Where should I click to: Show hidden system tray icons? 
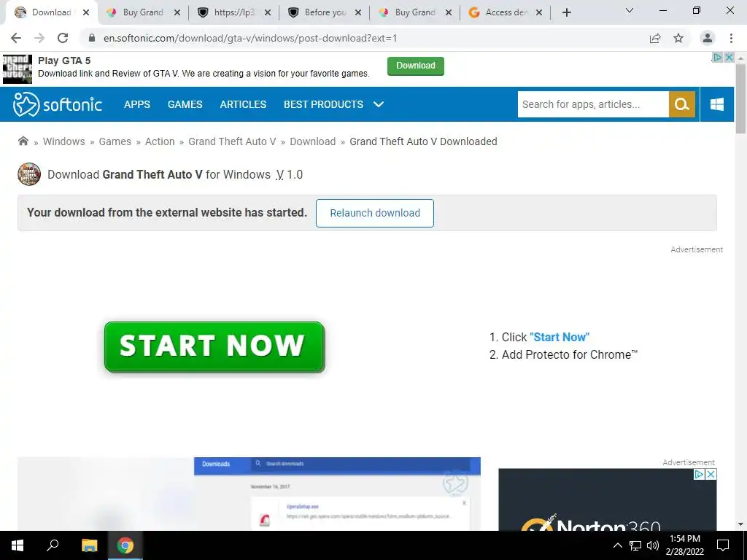617,545
